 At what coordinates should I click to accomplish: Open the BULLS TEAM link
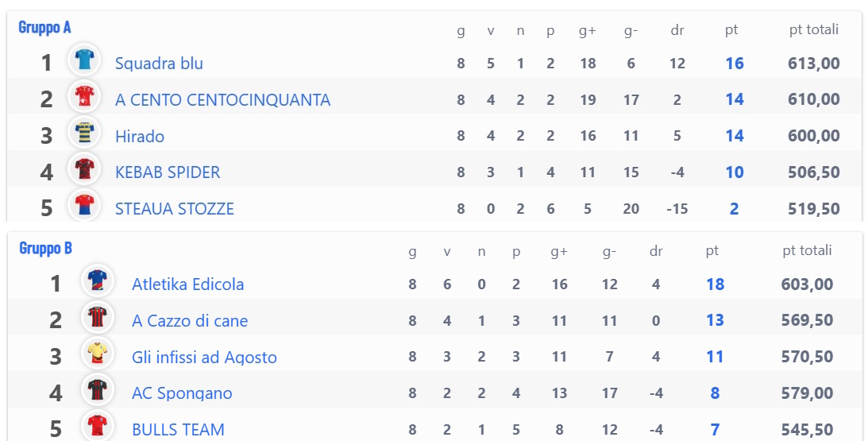178,429
